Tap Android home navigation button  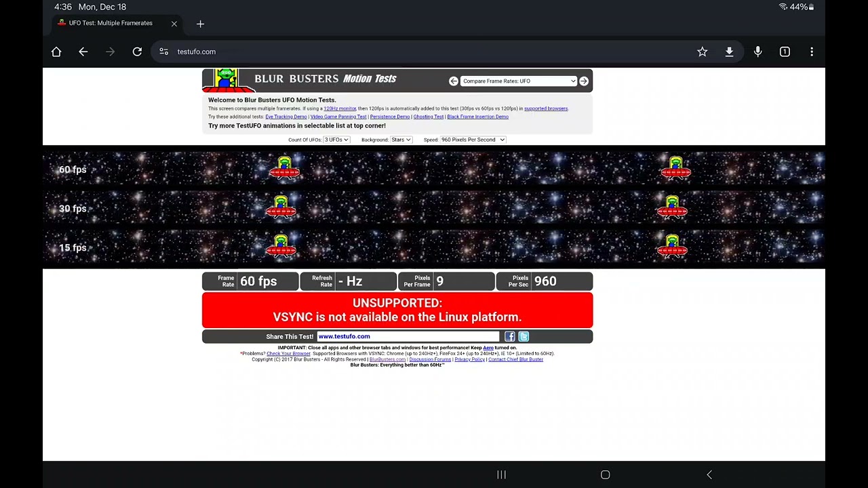click(x=606, y=474)
